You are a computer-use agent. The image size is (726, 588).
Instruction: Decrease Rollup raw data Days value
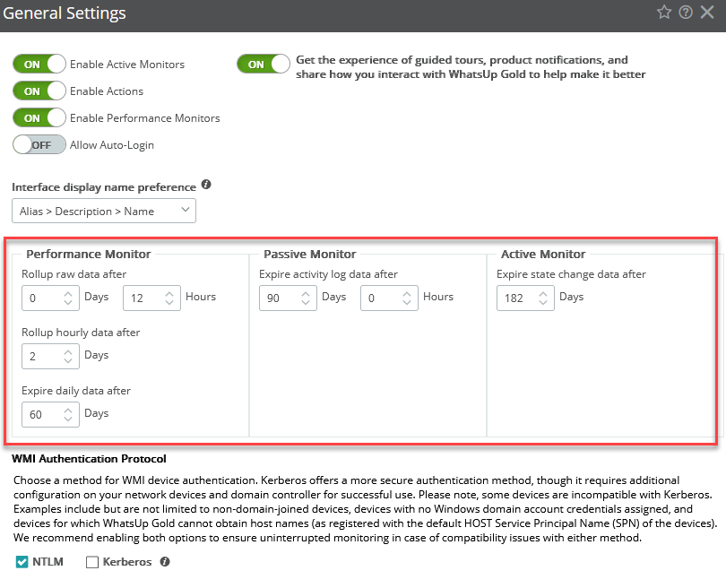(68, 302)
